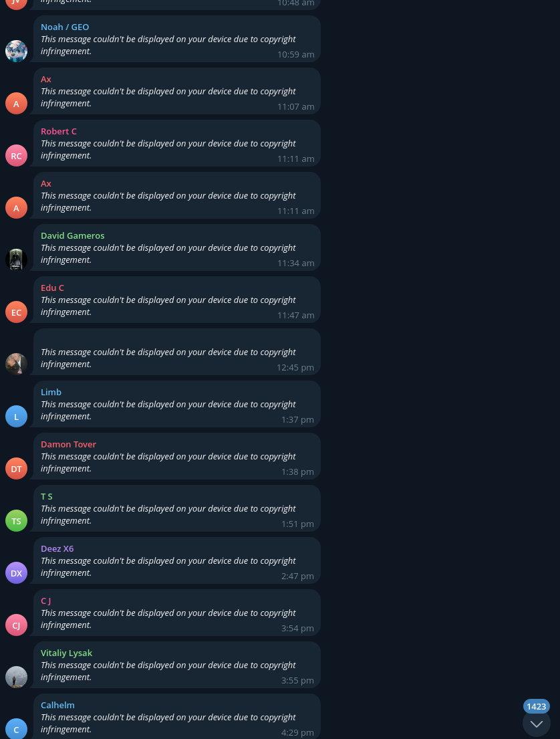Click the sender name Vitaliy Lysak

[x=66, y=653]
